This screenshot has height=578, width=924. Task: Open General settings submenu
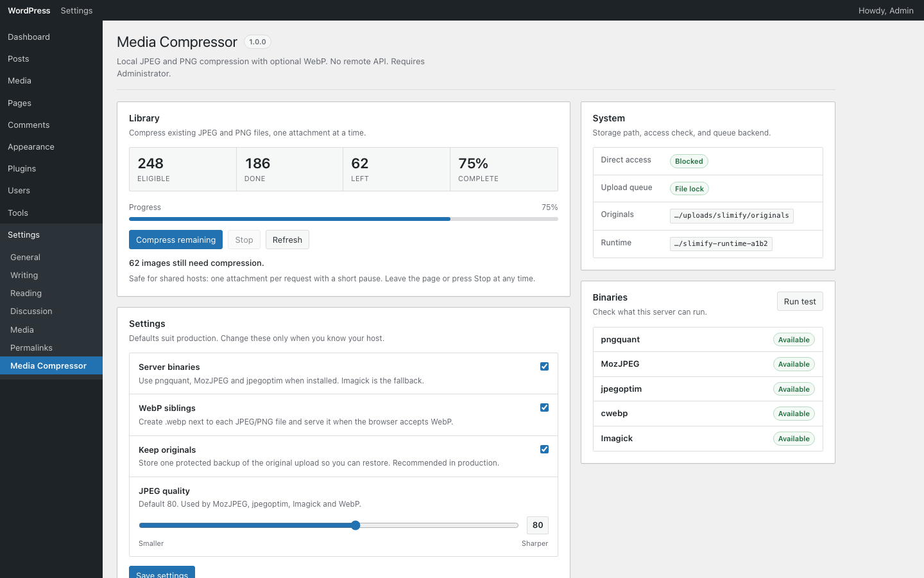click(x=51, y=257)
